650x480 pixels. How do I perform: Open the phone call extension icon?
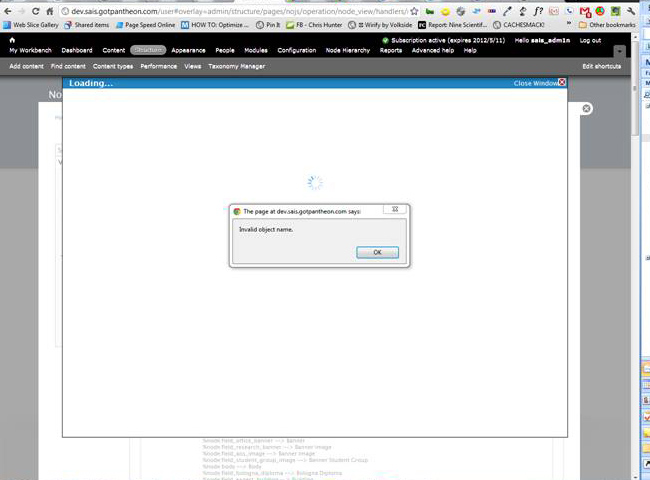pos(570,12)
